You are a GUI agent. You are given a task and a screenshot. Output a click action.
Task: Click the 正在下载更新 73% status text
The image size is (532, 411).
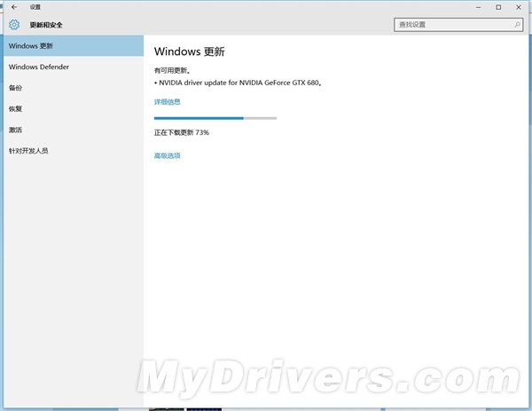point(182,132)
